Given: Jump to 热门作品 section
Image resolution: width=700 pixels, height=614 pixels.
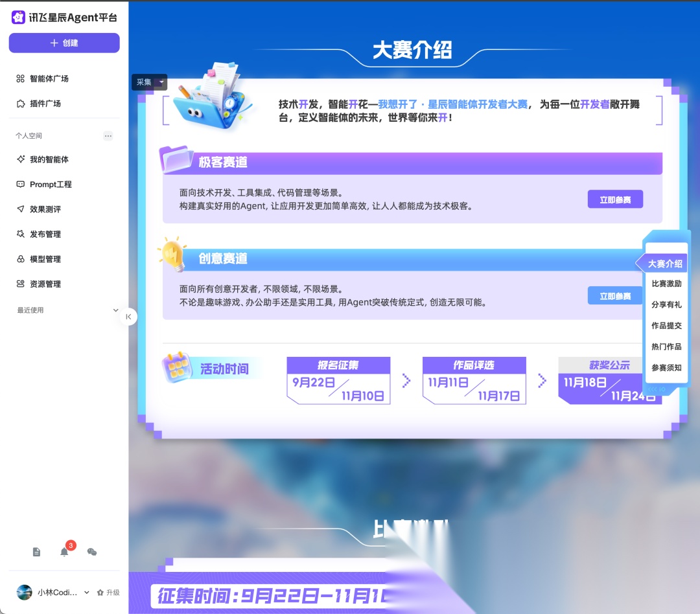Looking at the screenshot, I should [666, 347].
